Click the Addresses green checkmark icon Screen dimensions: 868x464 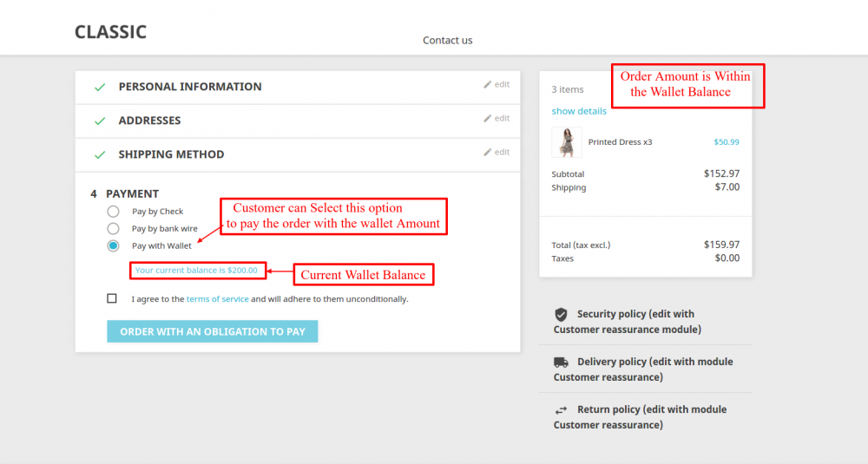pos(100,121)
